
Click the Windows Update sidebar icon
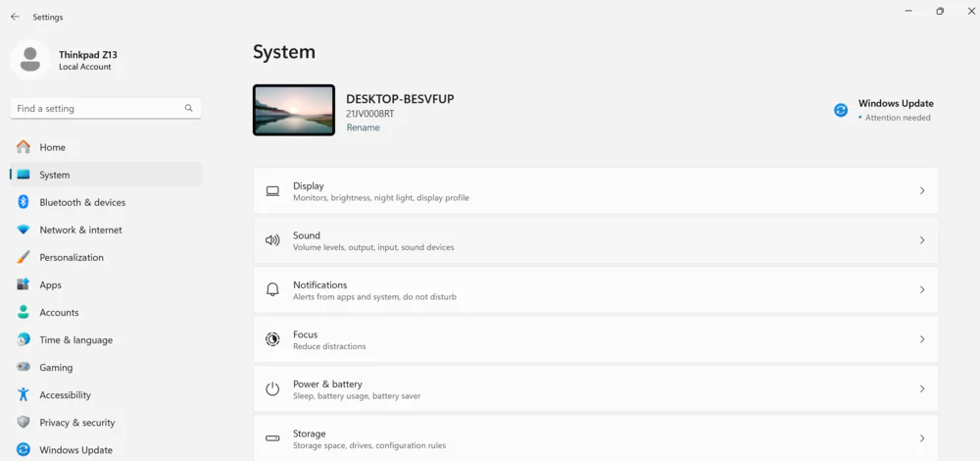pos(24,450)
